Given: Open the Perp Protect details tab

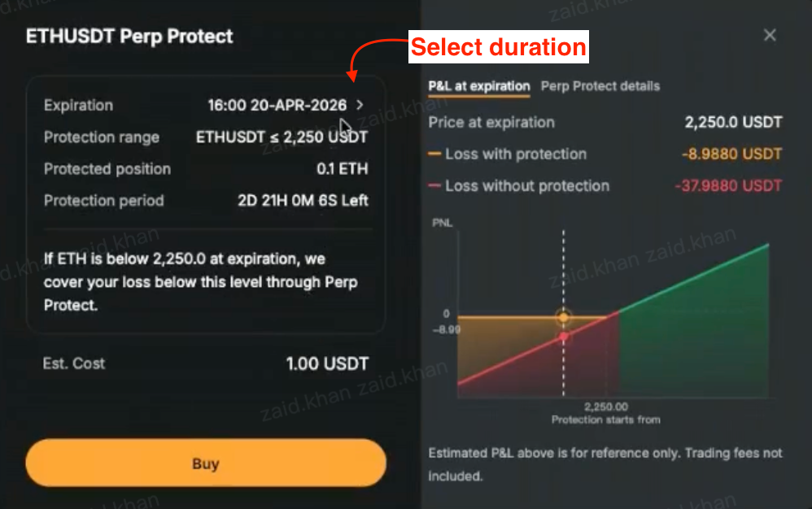Looking at the screenshot, I should tap(600, 86).
